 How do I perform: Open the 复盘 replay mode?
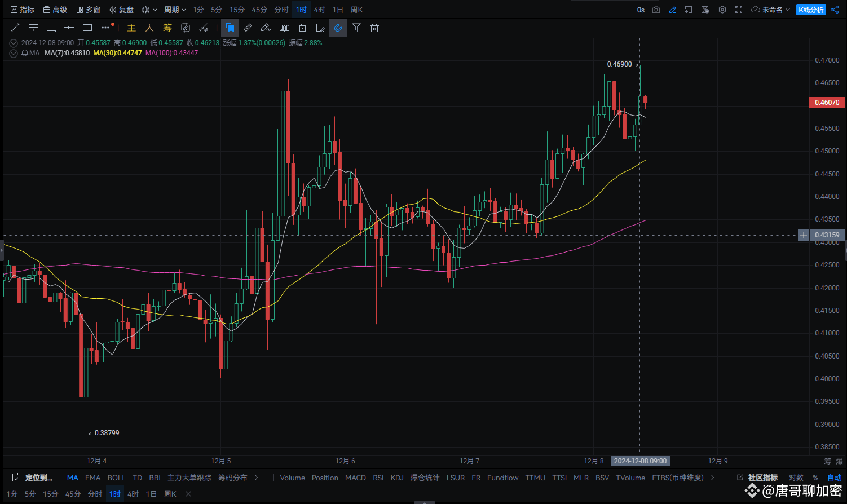122,10
